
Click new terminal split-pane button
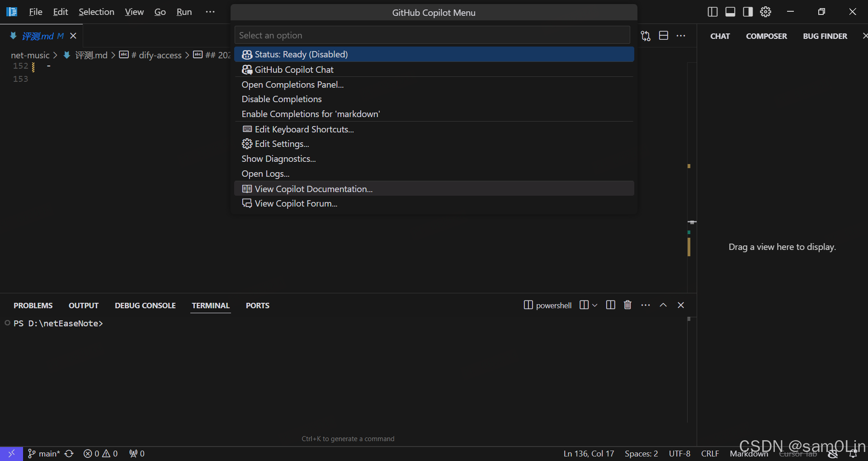584,305
